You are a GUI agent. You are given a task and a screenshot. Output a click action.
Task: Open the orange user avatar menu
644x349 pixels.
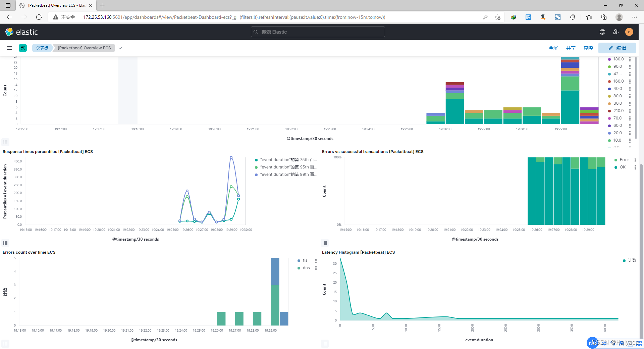point(629,32)
